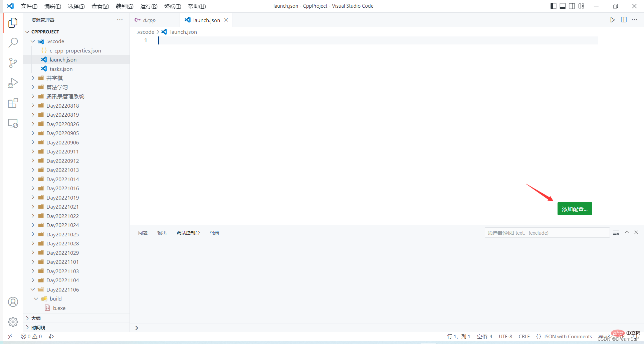
Task: Toggle the primary sidebar layout button
Action: 553,6
